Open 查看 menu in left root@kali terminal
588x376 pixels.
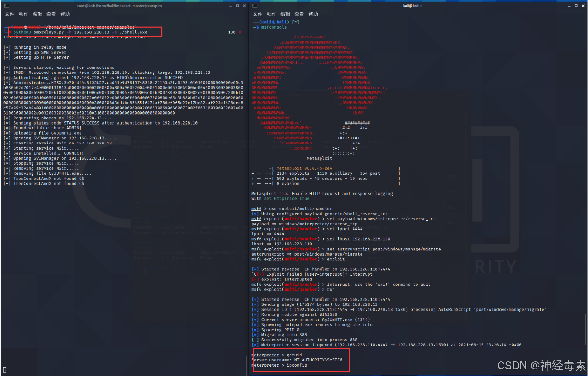pos(51,14)
